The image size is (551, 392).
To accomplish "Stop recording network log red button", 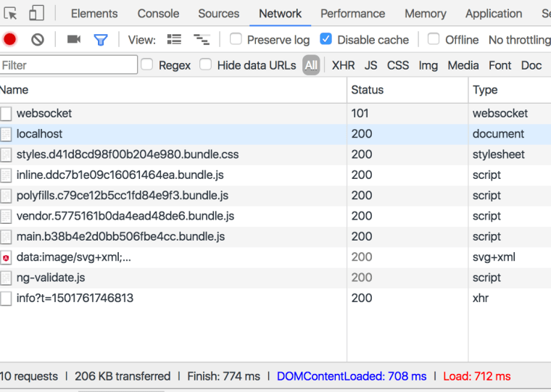I will (x=10, y=40).
